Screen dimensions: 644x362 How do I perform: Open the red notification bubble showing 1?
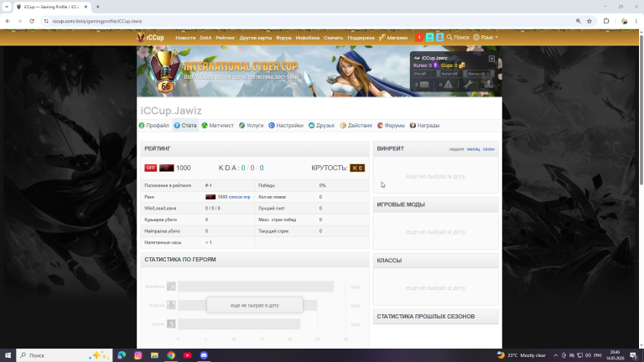pos(419,38)
